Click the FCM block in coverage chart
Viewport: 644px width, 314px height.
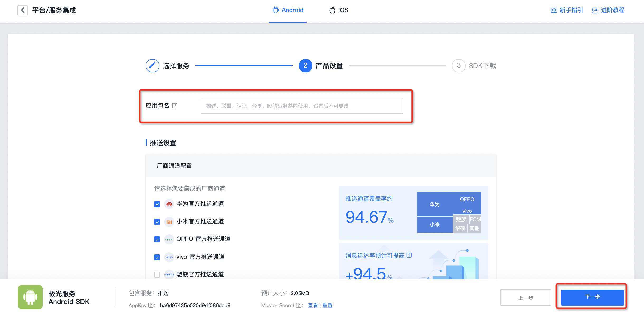point(475,219)
